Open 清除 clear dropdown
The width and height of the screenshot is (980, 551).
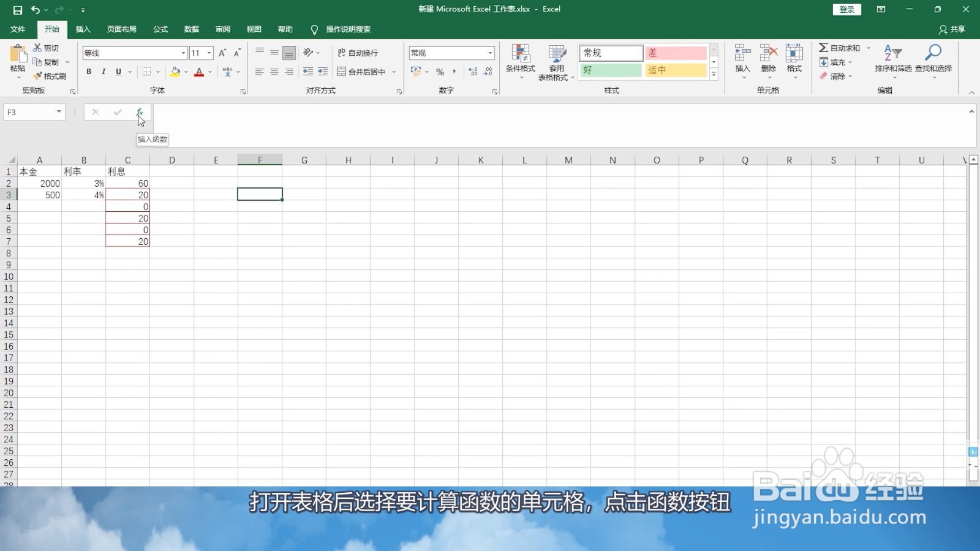click(x=836, y=76)
